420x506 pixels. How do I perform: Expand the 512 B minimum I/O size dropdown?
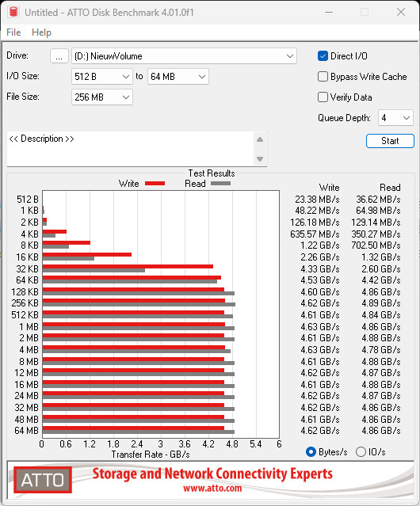(102, 77)
